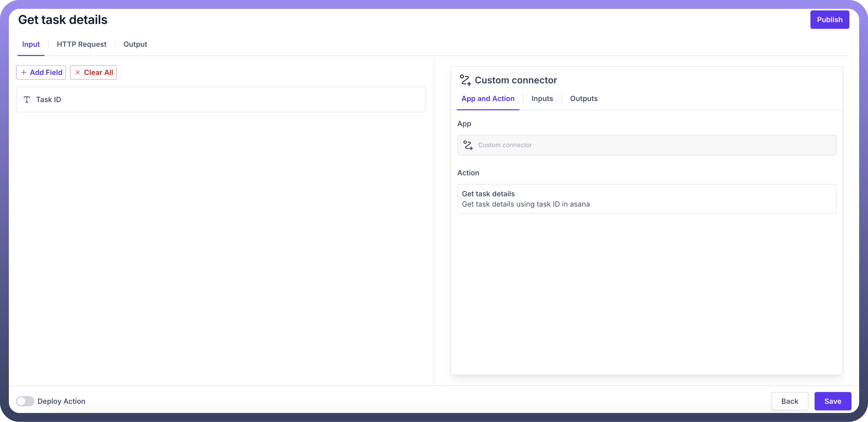The image size is (868, 422).
Task: Click the Custom connector header icon
Action: [465, 80]
